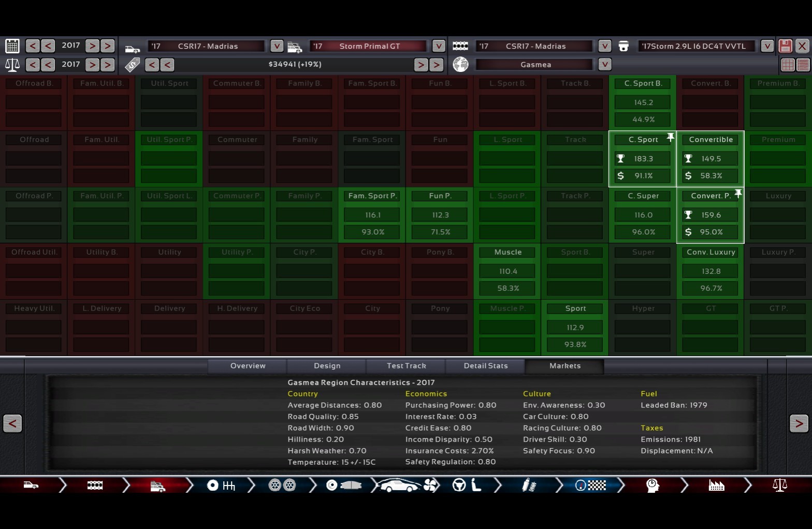Expand the engine variant 2.9L I6 dropdown
Image resolution: width=812 pixels, height=529 pixels.
pyautogui.click(x=767, y=46)
